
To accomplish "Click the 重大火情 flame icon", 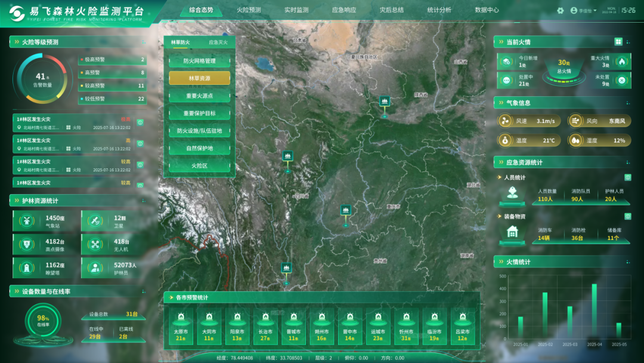I will tap(621, 61).
